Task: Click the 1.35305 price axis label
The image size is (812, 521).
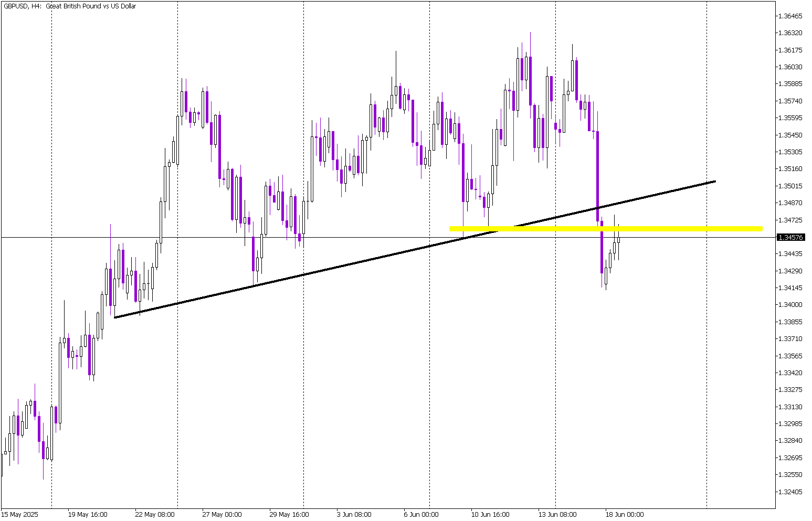Action: point(792,152)
